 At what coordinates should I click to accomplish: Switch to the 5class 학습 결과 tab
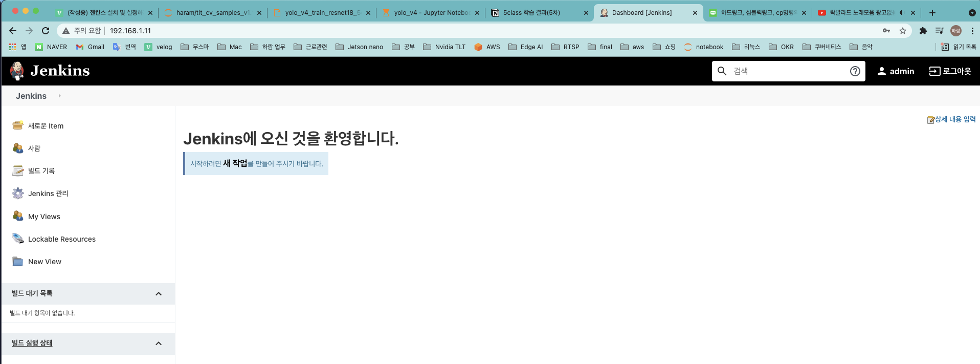[540, 13]
